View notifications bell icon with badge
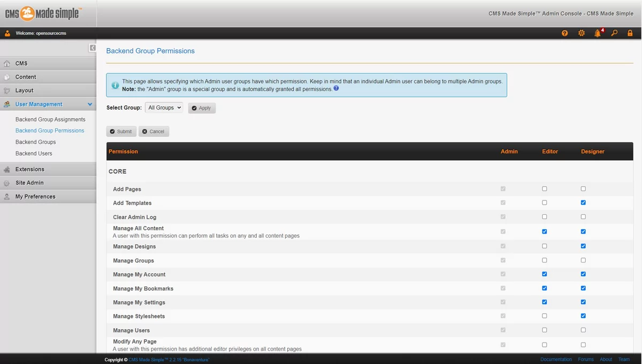This screenshot has width=642, height=364. point(598,33)
